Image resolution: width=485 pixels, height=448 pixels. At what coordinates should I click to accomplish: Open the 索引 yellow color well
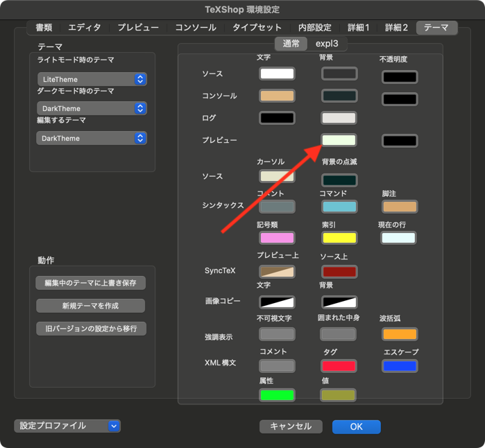click(339, 238)
